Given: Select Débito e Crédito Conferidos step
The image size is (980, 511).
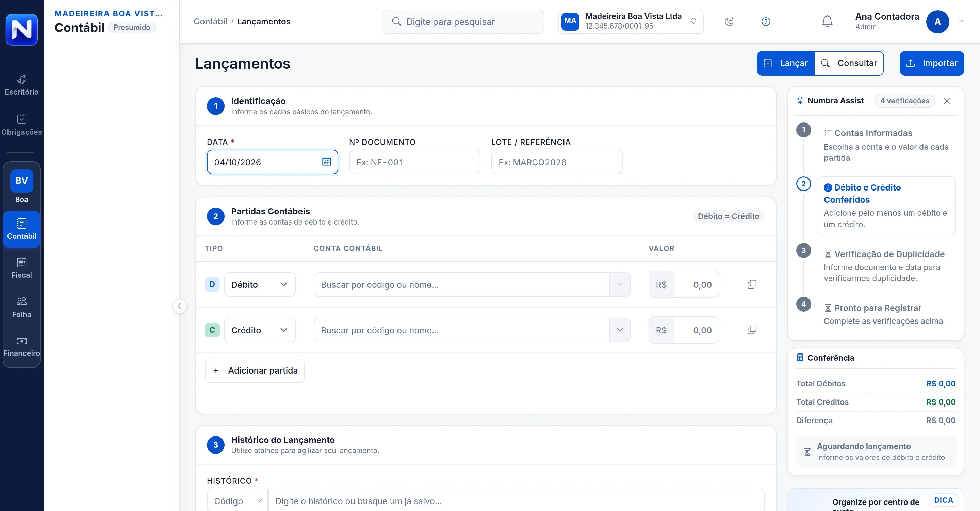Looking at the screenshot, I should pos(886,206).
